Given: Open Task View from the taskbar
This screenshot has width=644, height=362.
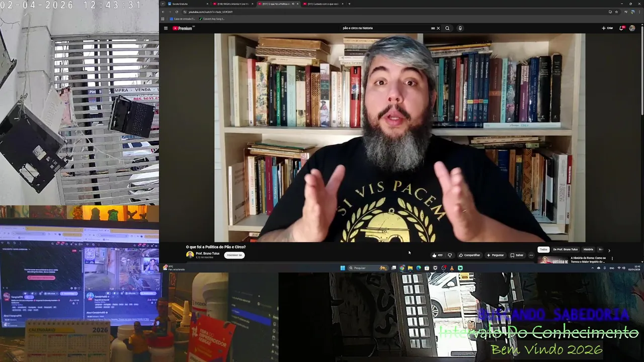Looking at the screenshot, I should pos(393,268).
